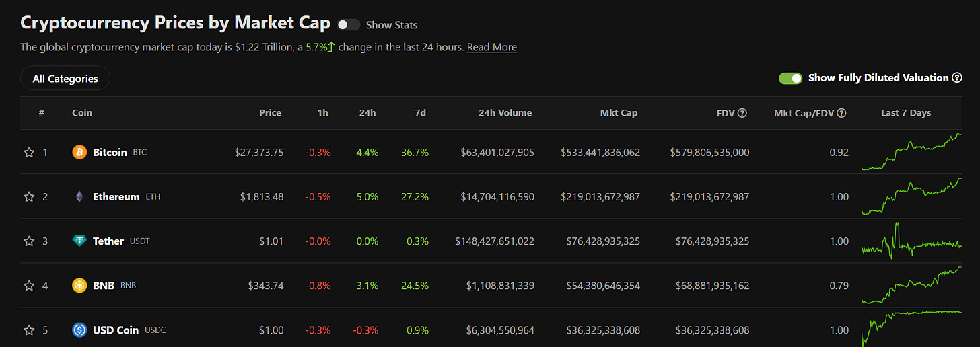Sort by FDV column header text
980x347 pixels.
(726, 113)
